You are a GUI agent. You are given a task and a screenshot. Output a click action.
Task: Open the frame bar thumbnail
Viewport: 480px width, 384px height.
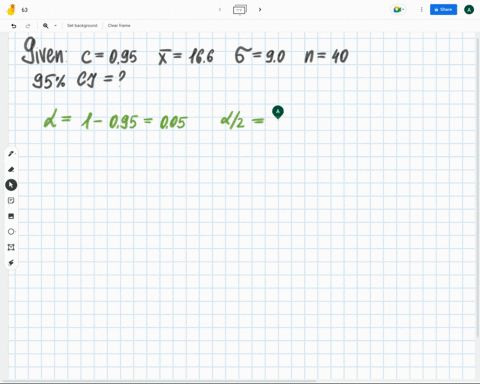tap(240, 10)
